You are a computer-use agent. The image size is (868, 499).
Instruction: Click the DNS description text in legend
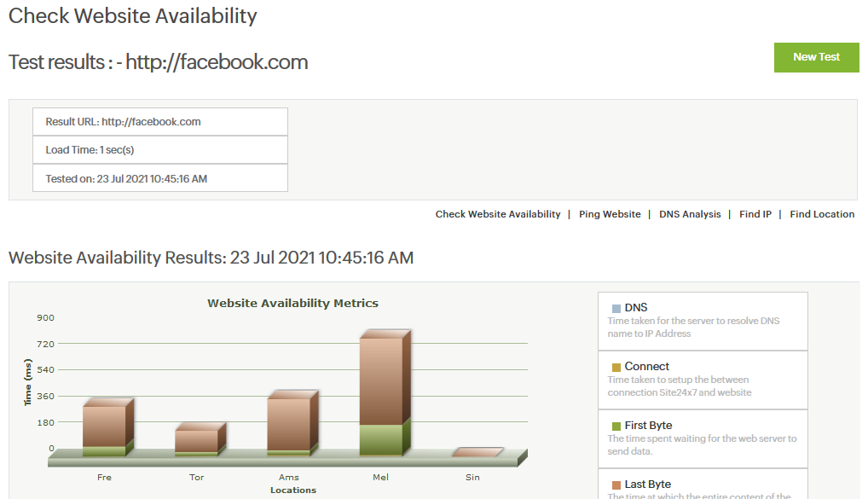pyautogui.click(x=693, y=328)
